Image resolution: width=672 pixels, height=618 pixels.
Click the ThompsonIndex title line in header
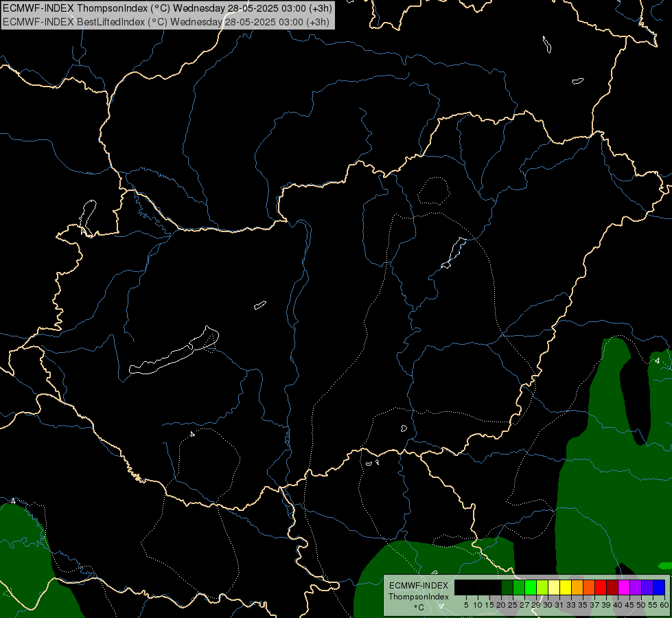click(167, 8)
